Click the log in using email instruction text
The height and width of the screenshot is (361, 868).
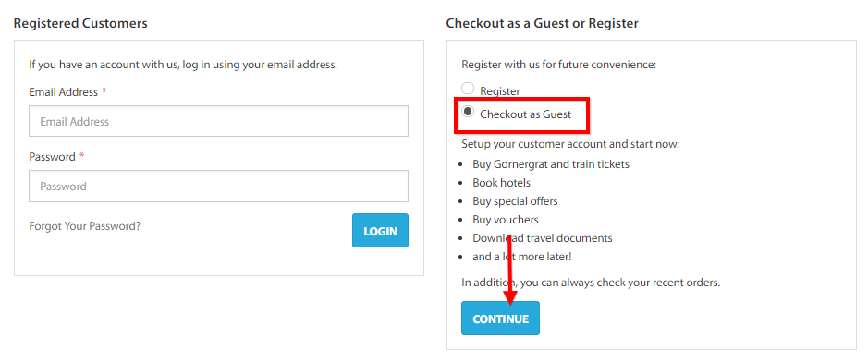tap(183, 65)
